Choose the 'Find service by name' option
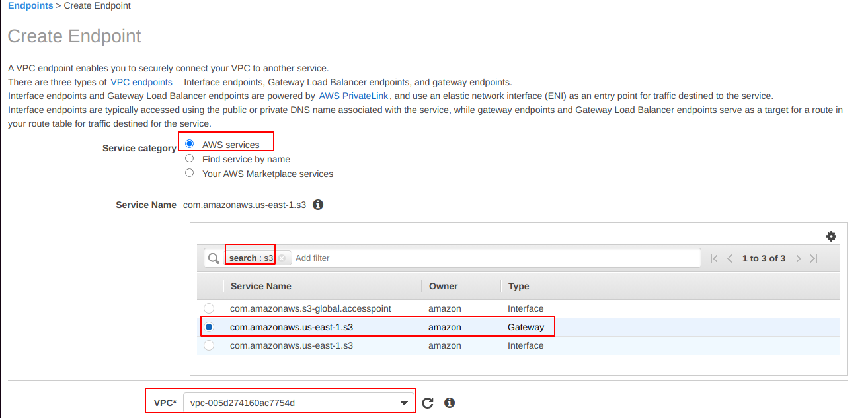This screenshot has height=418, width=868. pyautogui.click(x=190, y=158)
